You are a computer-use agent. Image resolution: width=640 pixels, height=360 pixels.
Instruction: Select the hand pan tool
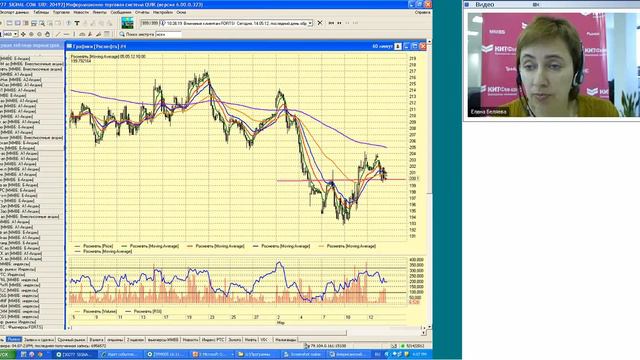click(47, 34)
